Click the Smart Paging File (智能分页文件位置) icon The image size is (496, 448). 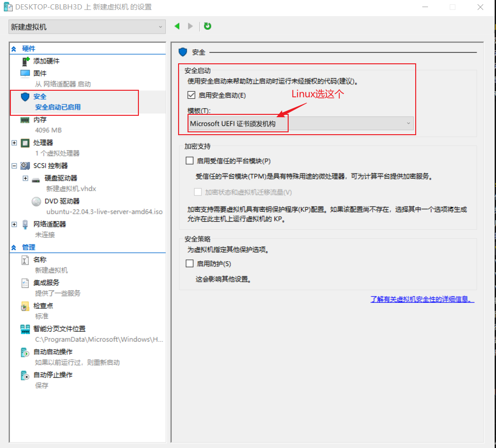click(x=25, y=329)
